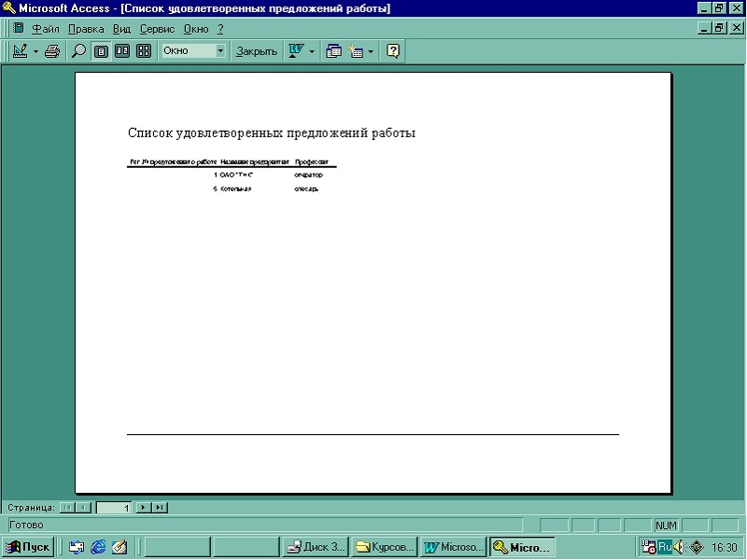The height and width of the screenshot is (560, 747).
Task: Expand the New Object dropdown arrow
Action: pos(370,51)
